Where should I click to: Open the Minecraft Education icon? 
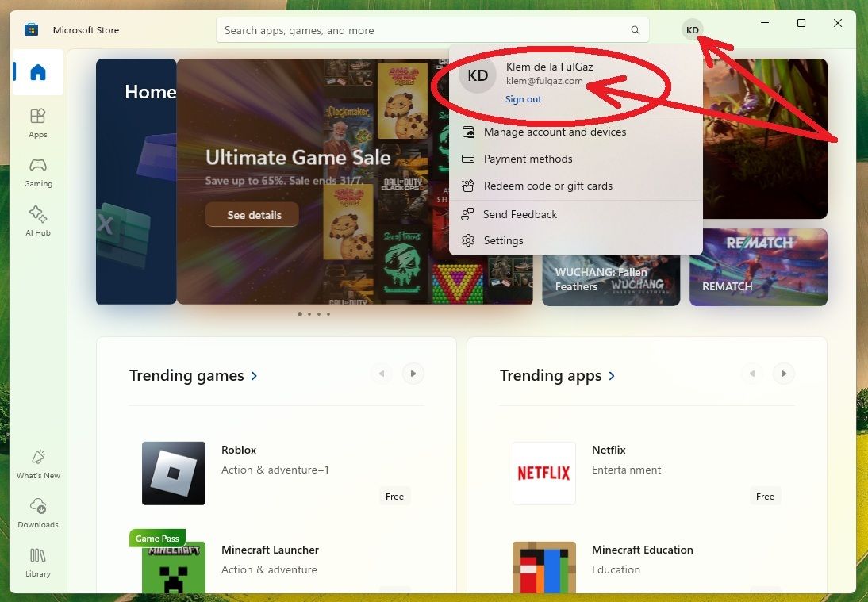coord(544,568)
